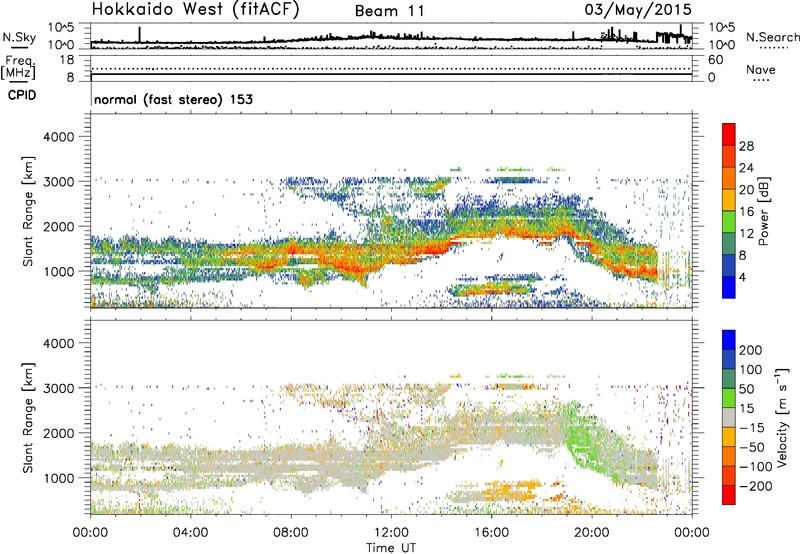Click 'Slant Range [km]' label of power panel

28,211
